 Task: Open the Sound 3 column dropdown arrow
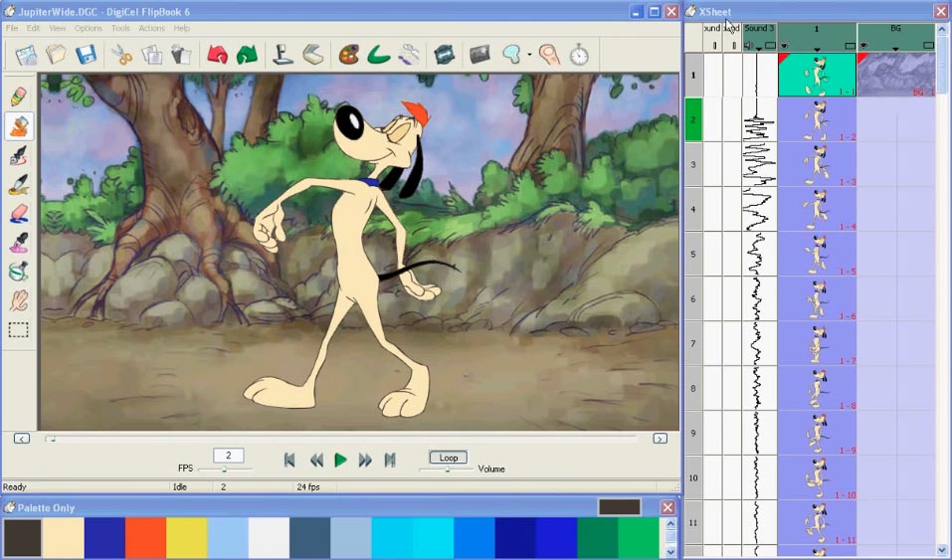[x=759, y=47]
